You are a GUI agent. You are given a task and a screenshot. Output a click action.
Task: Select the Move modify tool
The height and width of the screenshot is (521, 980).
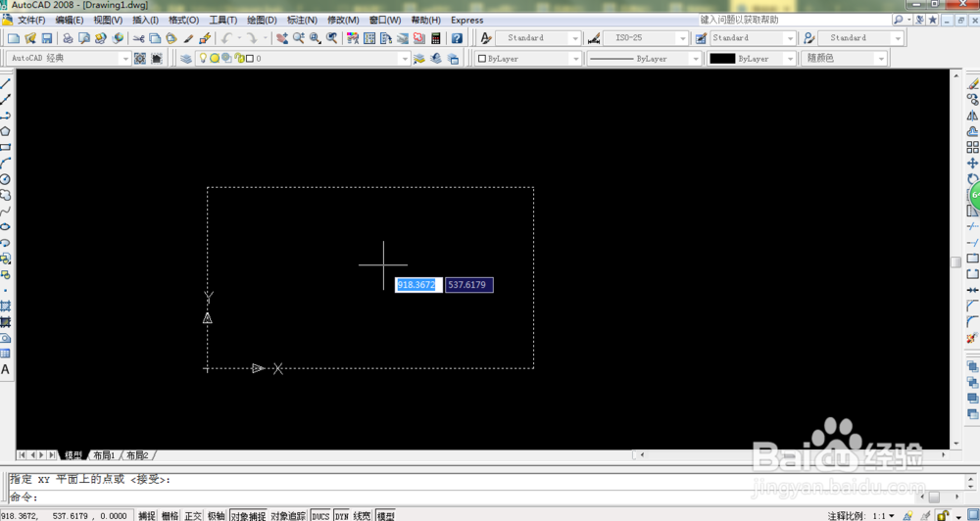coord(972,163)
